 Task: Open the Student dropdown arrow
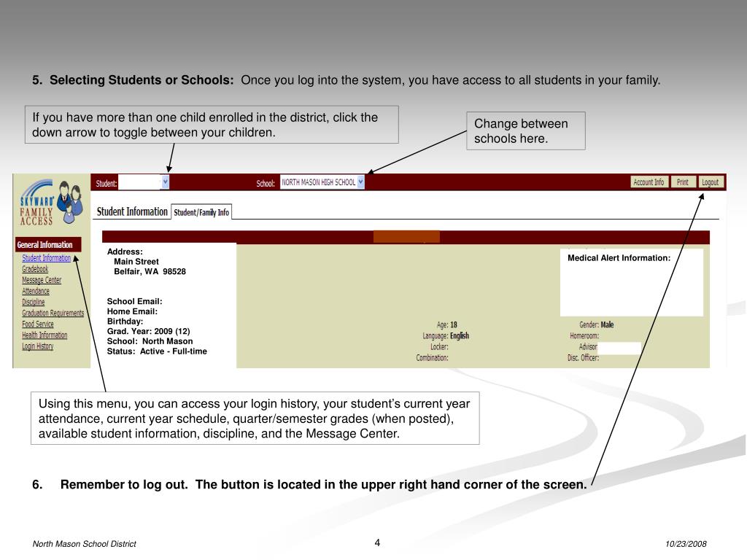166,182
